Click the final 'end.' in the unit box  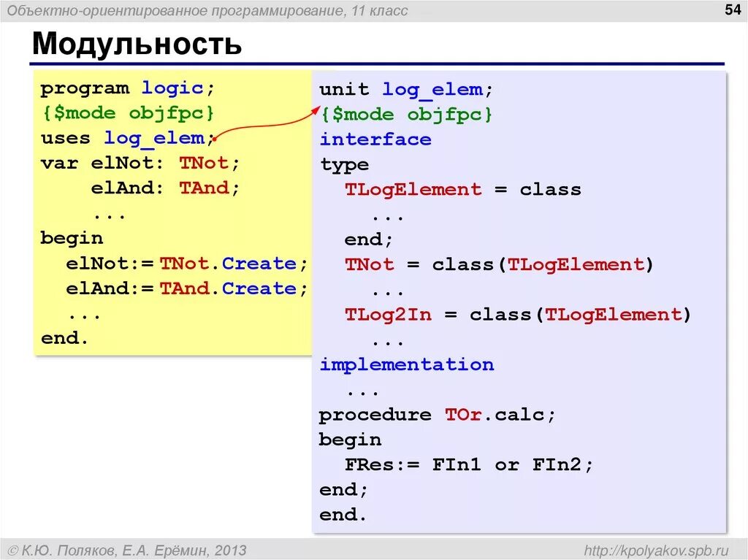tap(343, 514)
